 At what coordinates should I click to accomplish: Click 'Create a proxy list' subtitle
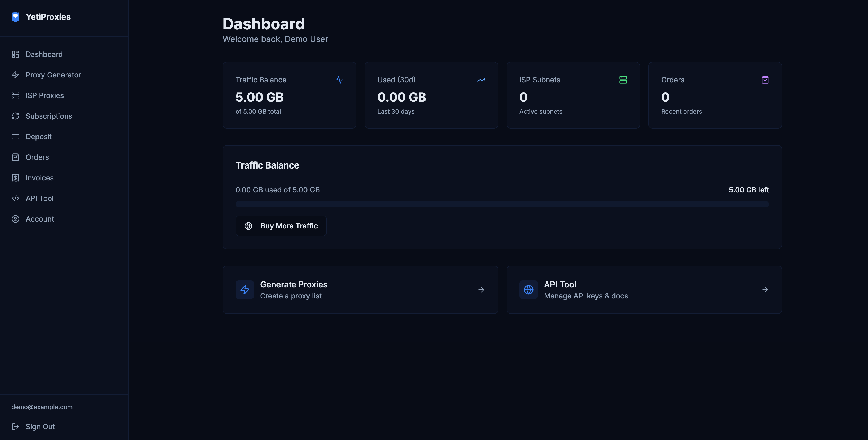tap(291, 296)
